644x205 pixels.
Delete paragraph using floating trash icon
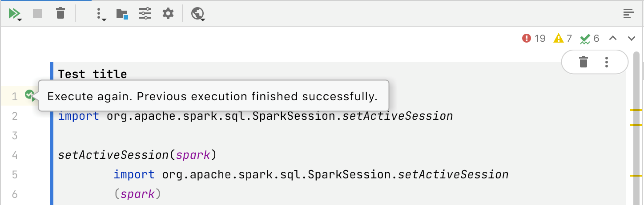[584, 62]
